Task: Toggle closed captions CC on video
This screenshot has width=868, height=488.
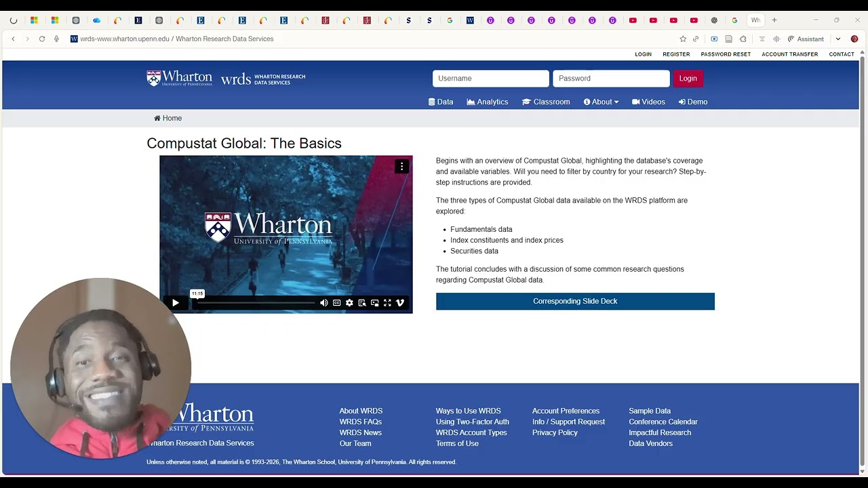Action: point(336,303)
